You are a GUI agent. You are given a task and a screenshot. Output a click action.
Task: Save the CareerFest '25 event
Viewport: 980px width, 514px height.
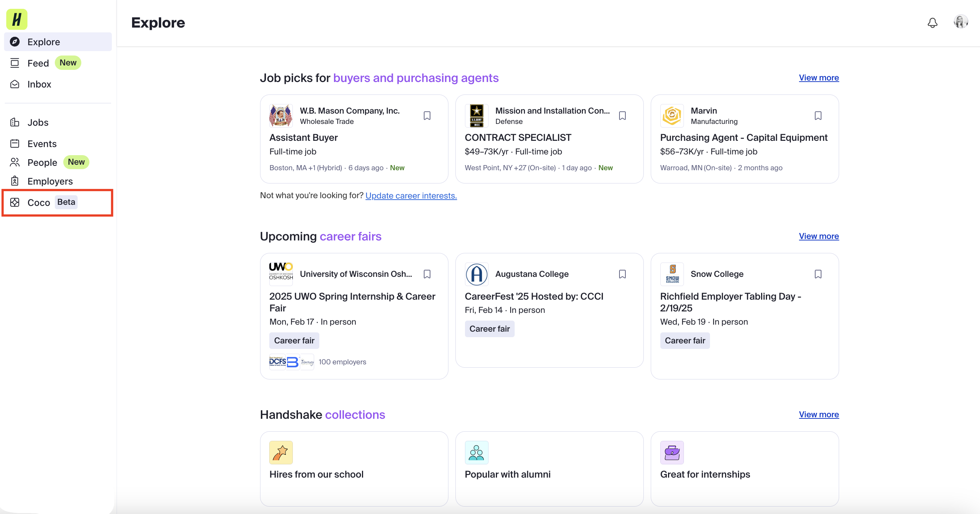pos(622,274)
